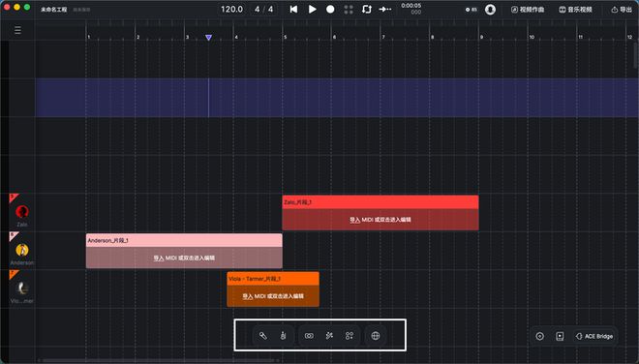
Task: Toggle the auto-scroll follow playhead icon
Action: pyautogui.click(x=385, y=9)
